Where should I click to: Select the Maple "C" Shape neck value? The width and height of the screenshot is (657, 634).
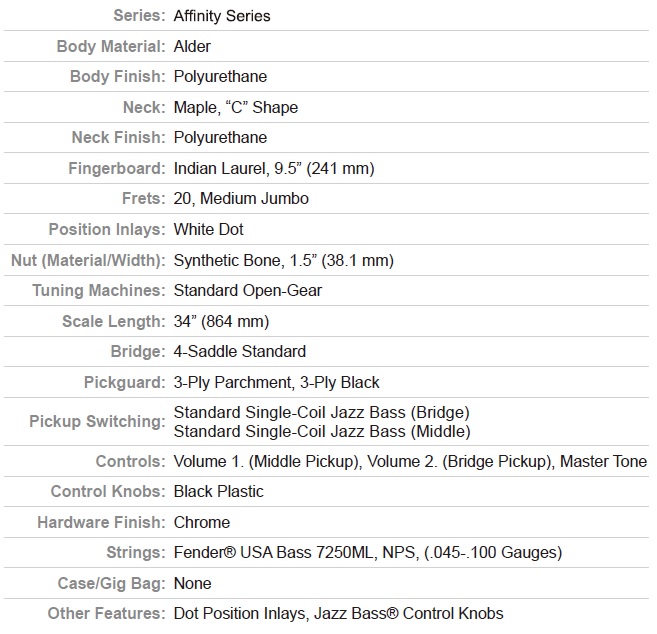click(235, 107)
